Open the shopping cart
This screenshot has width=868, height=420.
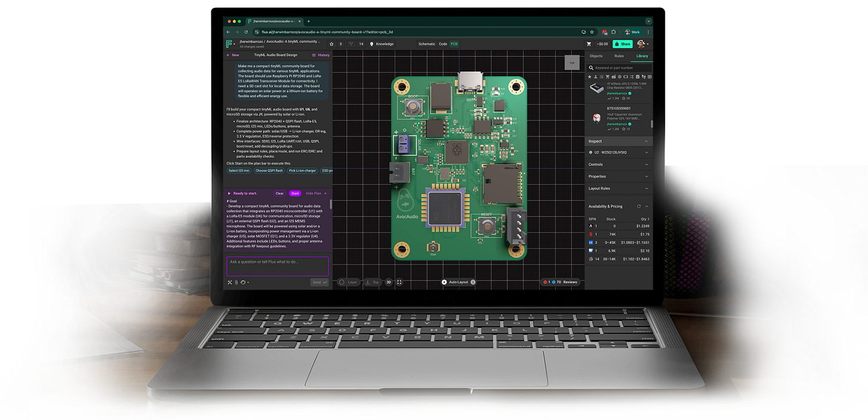coord(589,44)
